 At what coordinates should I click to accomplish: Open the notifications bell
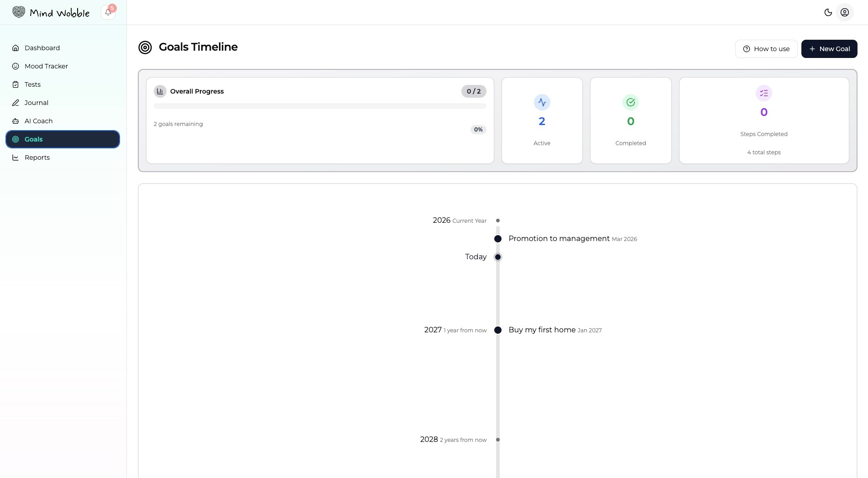click(x=108, y=12)
